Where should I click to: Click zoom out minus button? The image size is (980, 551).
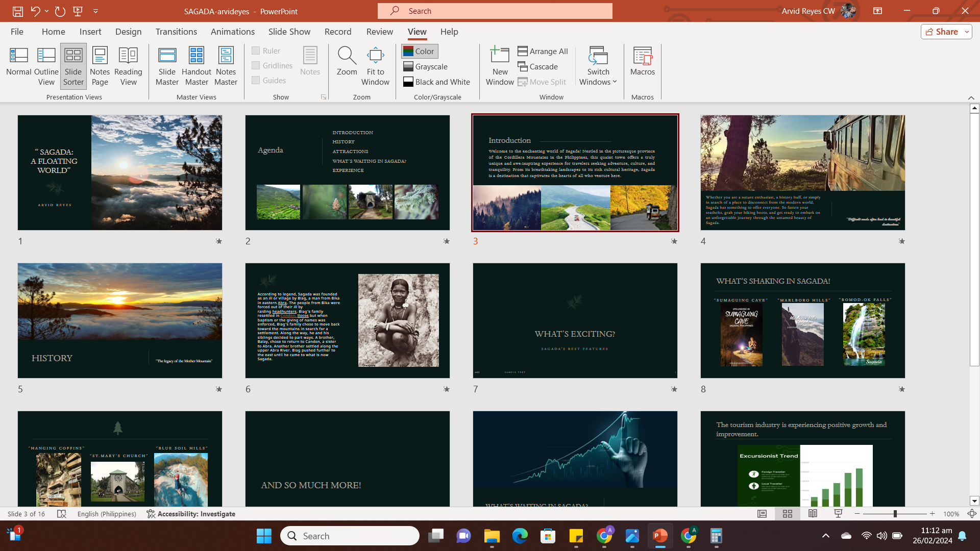pyautogui.click(x=857, y=514)
